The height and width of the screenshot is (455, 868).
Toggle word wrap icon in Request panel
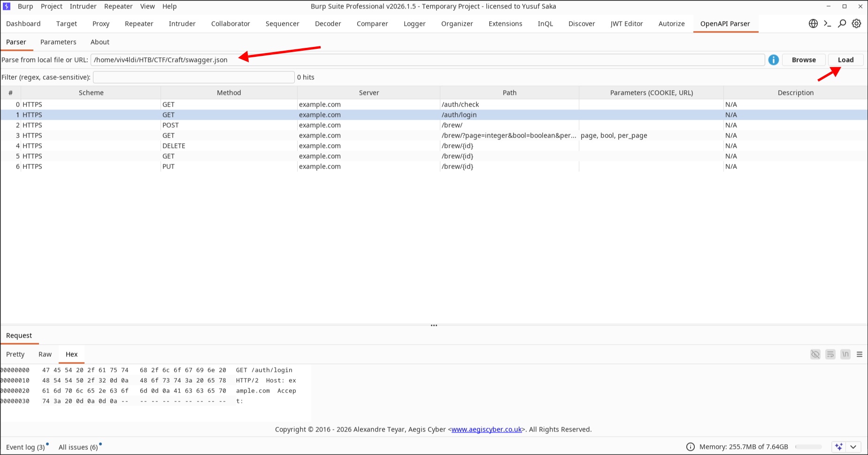[x=830, y=355]
